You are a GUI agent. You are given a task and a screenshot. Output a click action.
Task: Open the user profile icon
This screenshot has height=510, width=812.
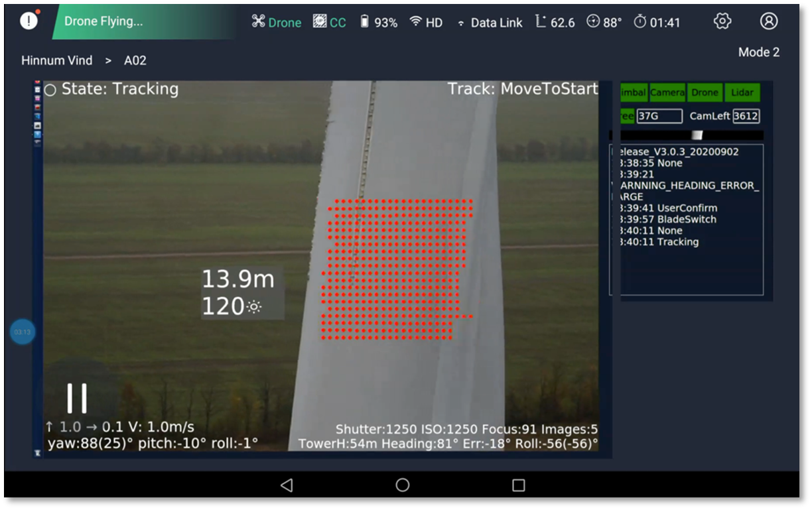[x=769, y=21]
